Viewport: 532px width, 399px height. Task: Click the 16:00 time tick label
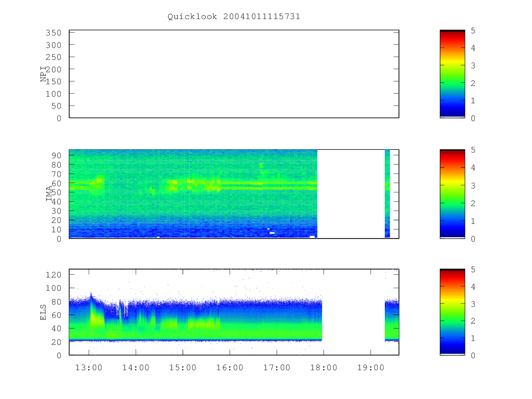[230, 368]
